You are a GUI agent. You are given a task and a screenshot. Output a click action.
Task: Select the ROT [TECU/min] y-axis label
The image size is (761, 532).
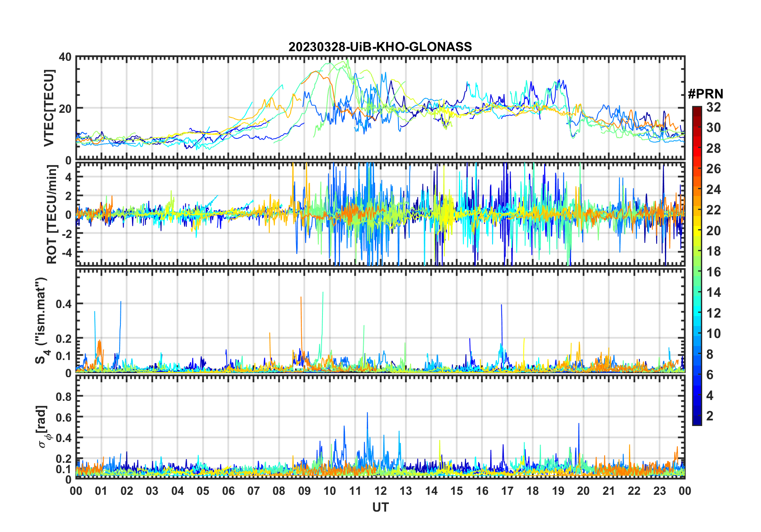52,214
